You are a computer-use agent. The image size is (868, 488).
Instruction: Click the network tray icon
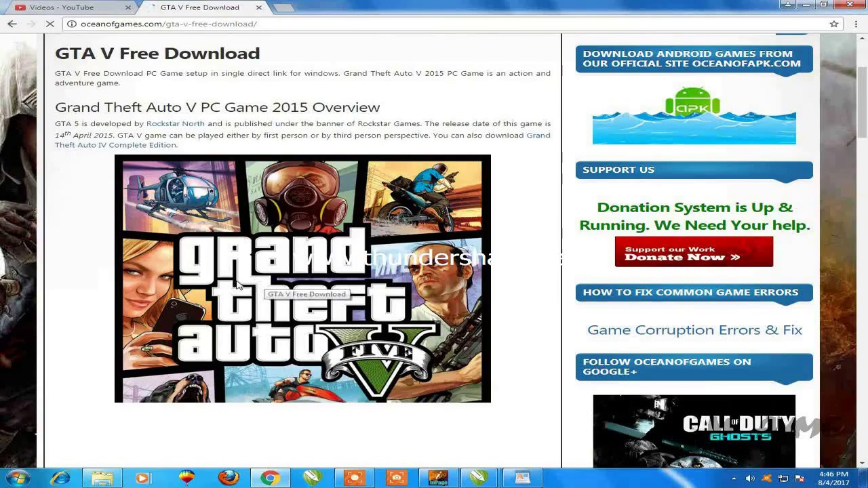[x=783, y=479]
